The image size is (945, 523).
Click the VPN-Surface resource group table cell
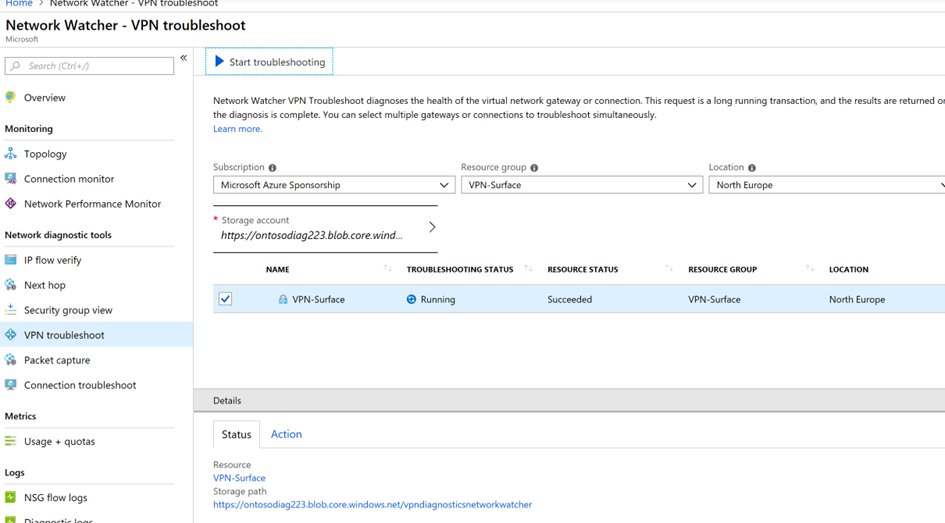[x=714, y=299]
